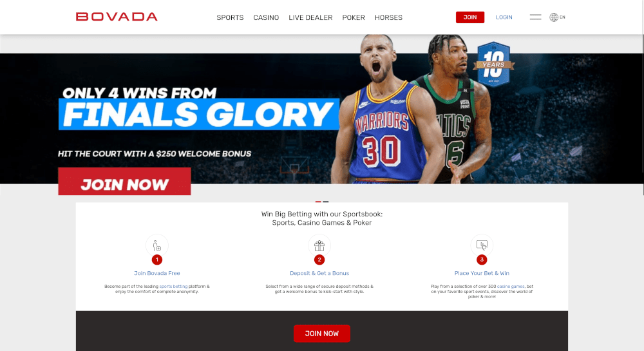The height and width of the screenshot is (351, 644).
Task: Follow the sports betting text link
Action: tap(173, 287)
